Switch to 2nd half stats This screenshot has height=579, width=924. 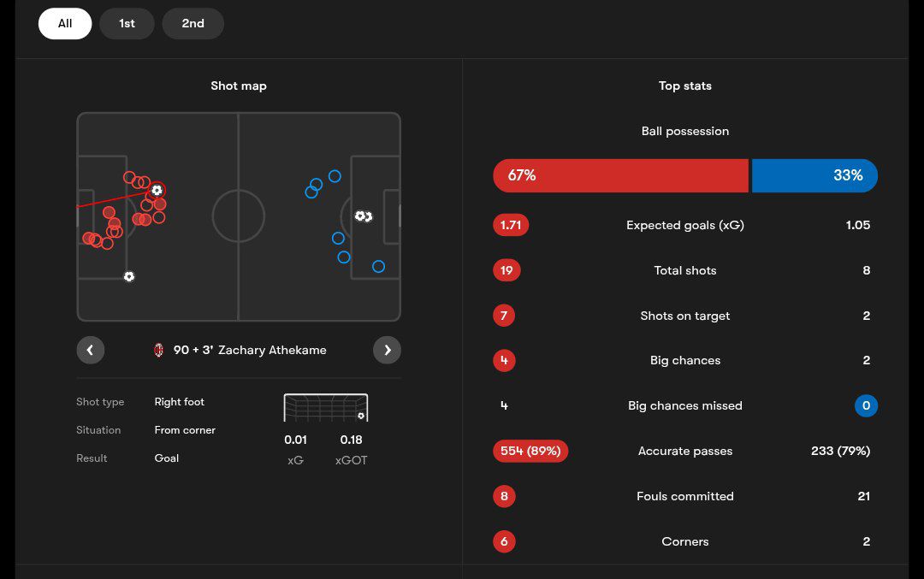pyautogui.click(x=192, y=24)
